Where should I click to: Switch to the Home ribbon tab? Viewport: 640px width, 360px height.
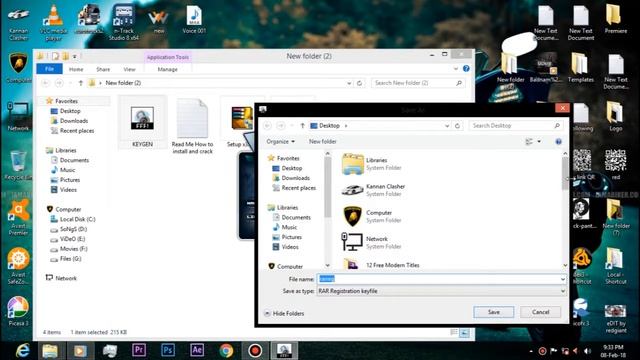click(x=76, y=69)
